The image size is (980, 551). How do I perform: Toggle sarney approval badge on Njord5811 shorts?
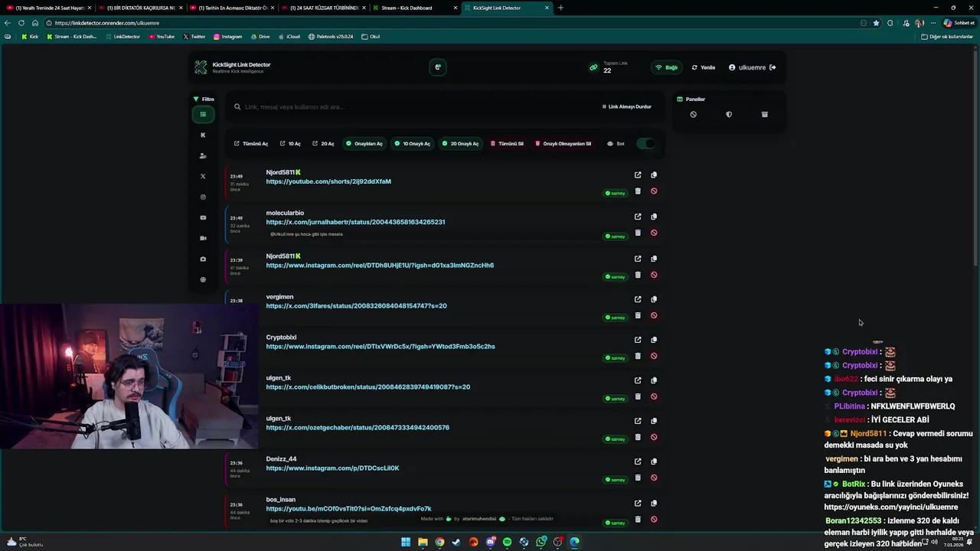[616, 194]
